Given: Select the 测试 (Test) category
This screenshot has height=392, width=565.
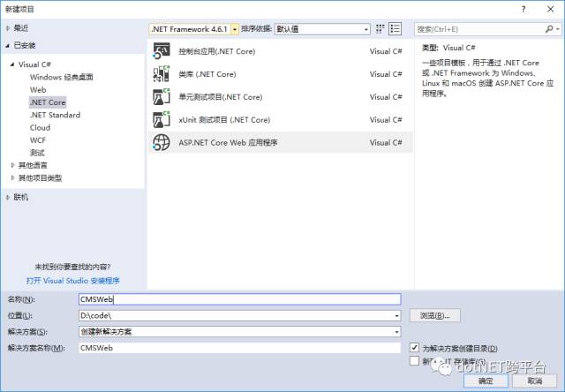Looking at the screenshot, I should [37, 153].
